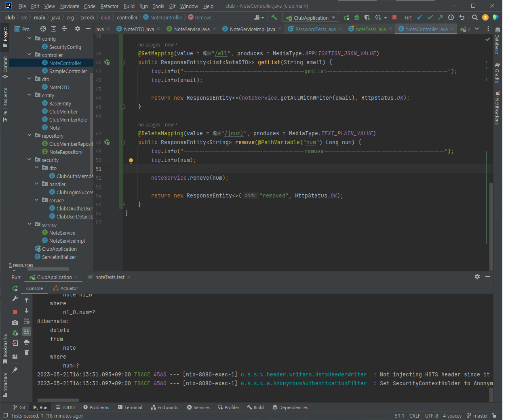
Task: Hide the Project tool window
Action: coord(88,29)
